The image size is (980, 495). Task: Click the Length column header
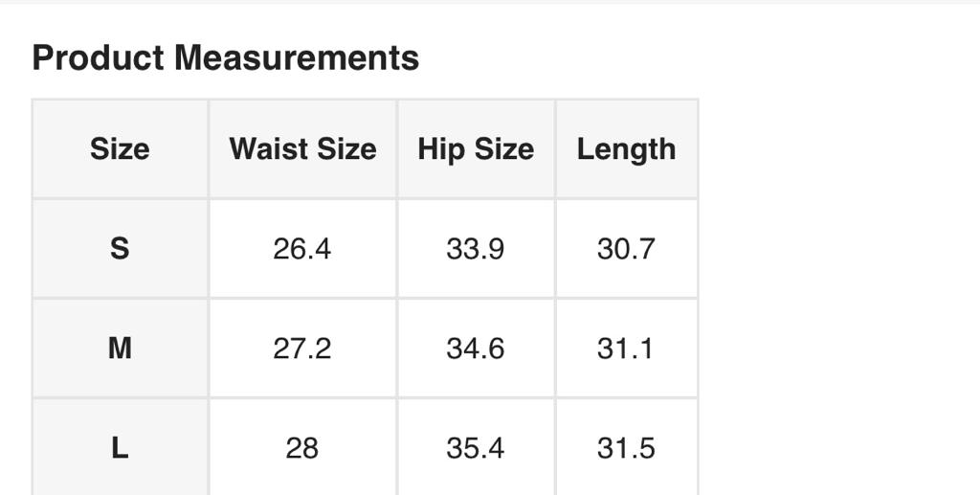pyautogui.click(x=626, y=149)
